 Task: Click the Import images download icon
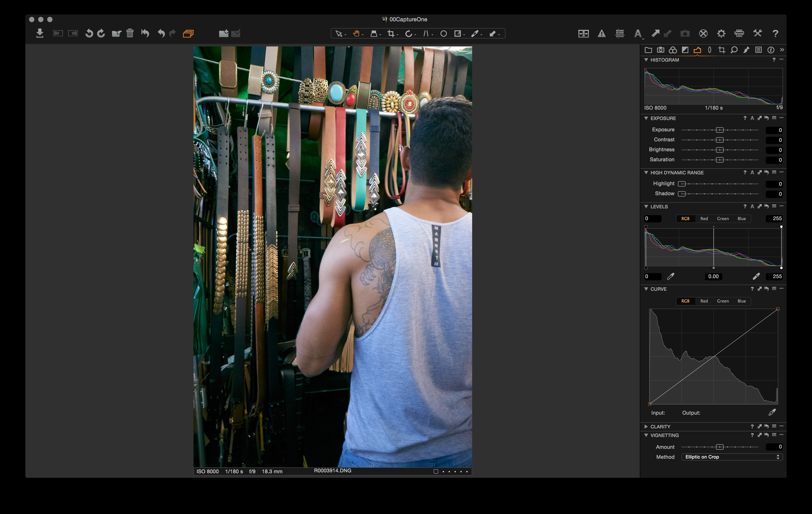(40, 33)
